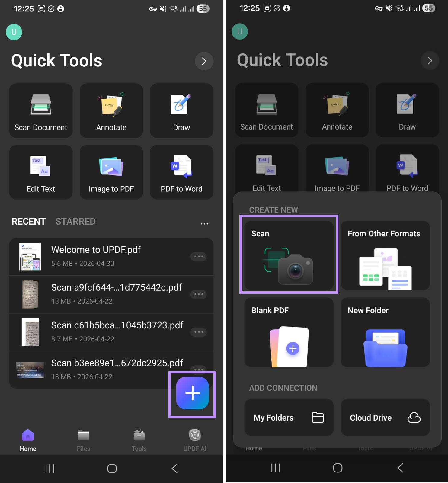
Task: Open the Scan a9fcf644 file thumbnail
Action: pos(30,294)
